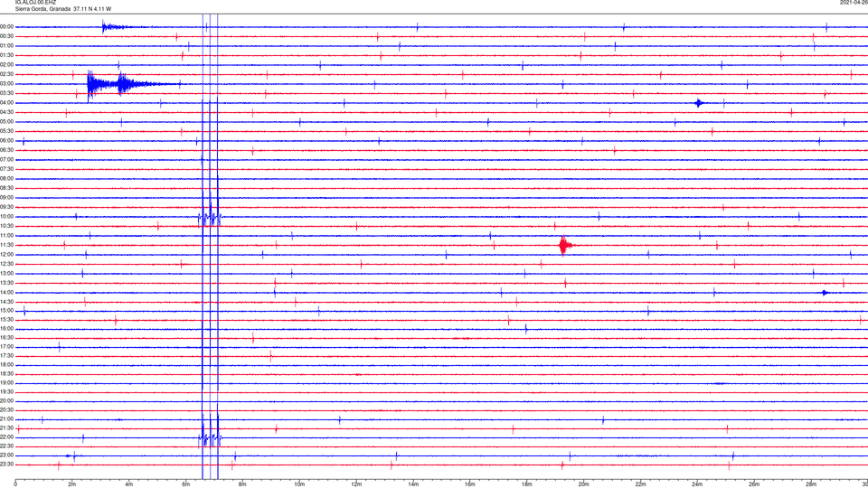The image size is (868, 488).
Task: Select the 12m axis tick label
Action: click(356, 484)
